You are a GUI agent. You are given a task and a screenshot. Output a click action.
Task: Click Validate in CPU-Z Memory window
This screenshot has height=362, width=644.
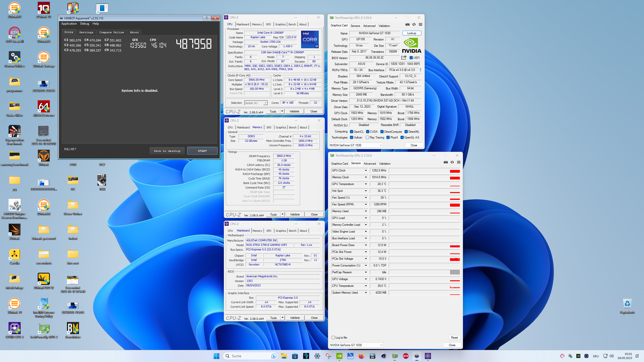coord(295,214)
